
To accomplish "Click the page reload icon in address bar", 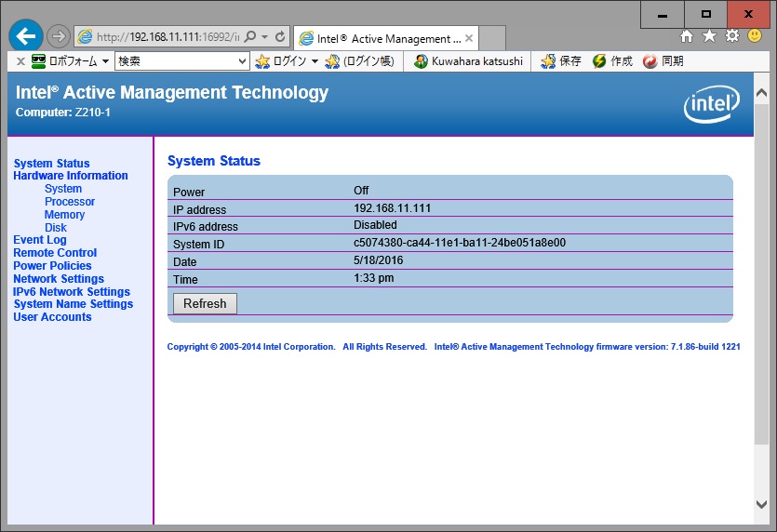I will point(280,36).
